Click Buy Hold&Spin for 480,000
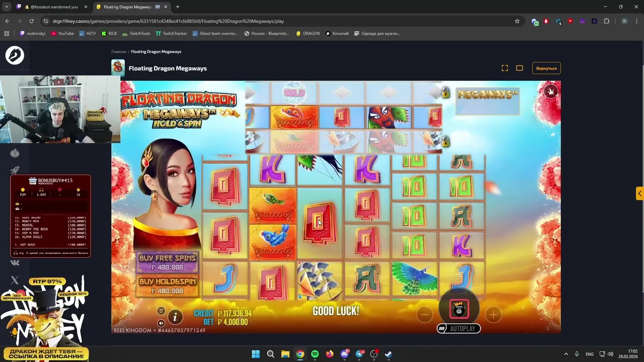Image resolution: width=644 pixels, height=362 pixels. point(168,286)
